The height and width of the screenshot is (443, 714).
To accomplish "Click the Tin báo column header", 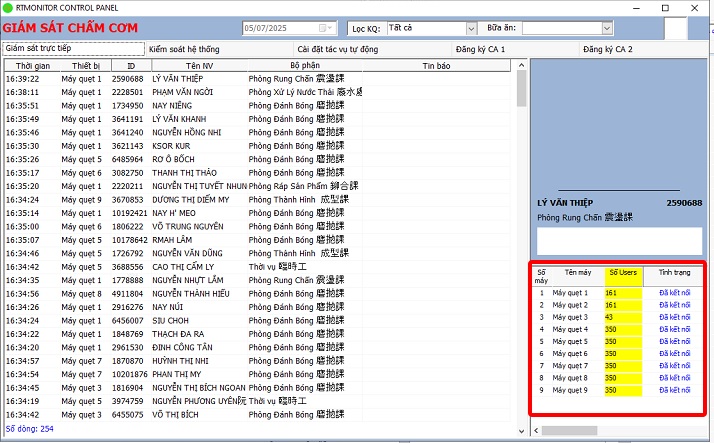I will pyautogui.click(x=436, y=66).
